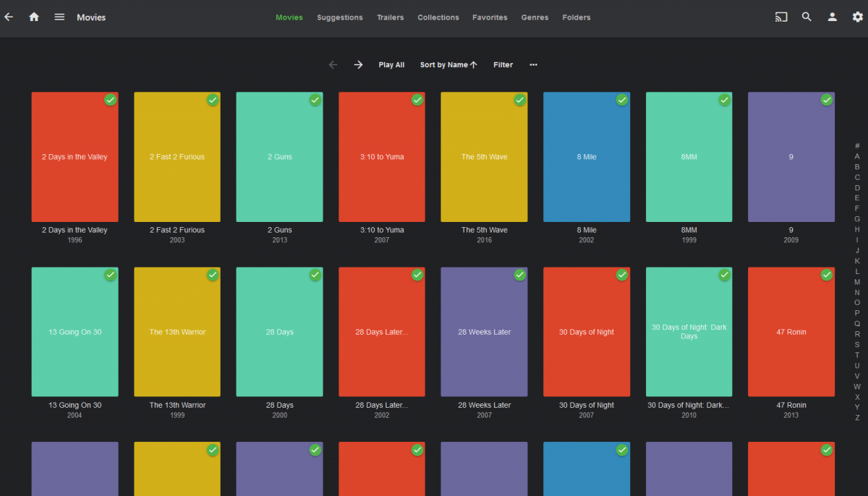Open the 28 Weeks Later title link
This screenshot has height=496, width=868.
pyautogui.click(x=484, y=405)
